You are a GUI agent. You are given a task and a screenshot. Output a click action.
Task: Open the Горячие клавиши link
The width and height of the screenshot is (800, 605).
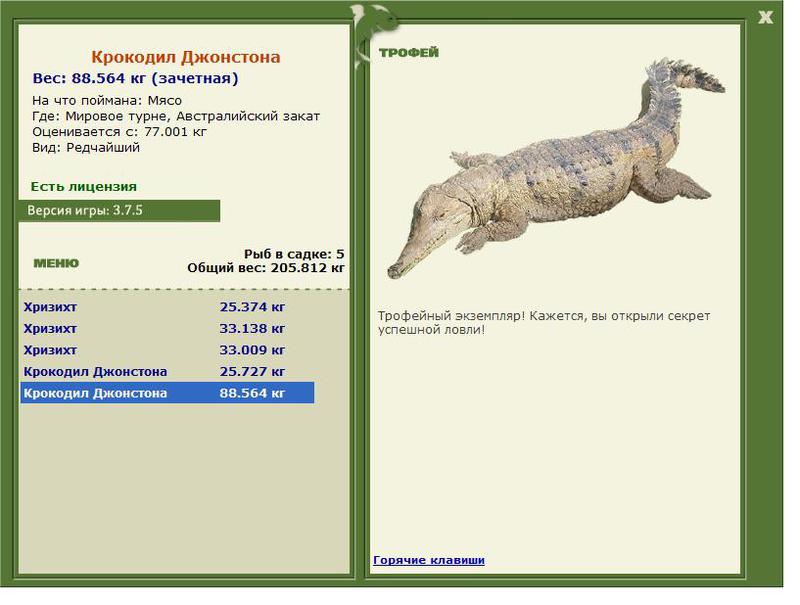tap(429, 560)
